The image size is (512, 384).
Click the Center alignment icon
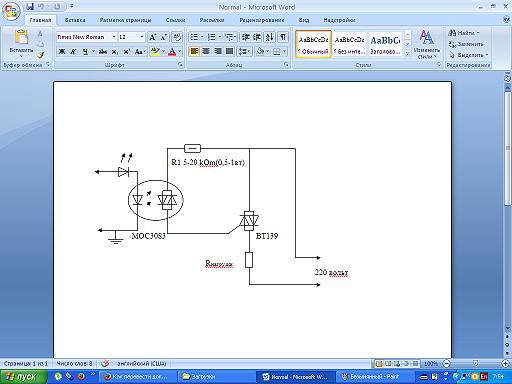point(206,51)
